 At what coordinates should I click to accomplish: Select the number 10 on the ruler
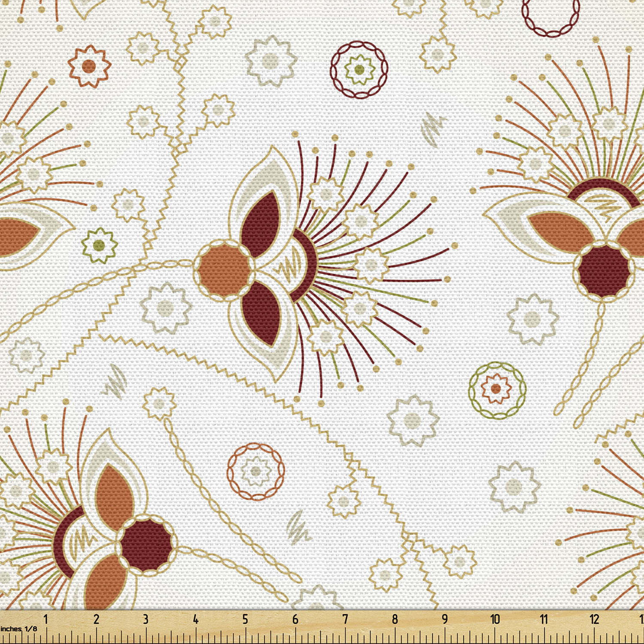click(495, 619)
